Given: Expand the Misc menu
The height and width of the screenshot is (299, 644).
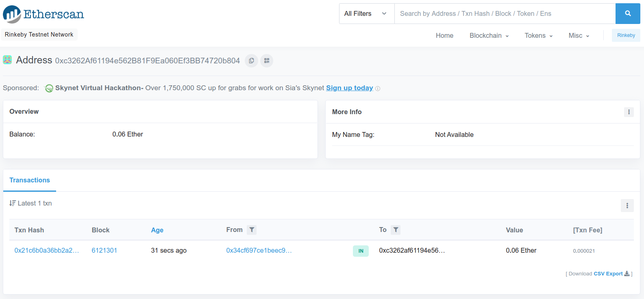Looking at the screenshot, I should point(579,35).
